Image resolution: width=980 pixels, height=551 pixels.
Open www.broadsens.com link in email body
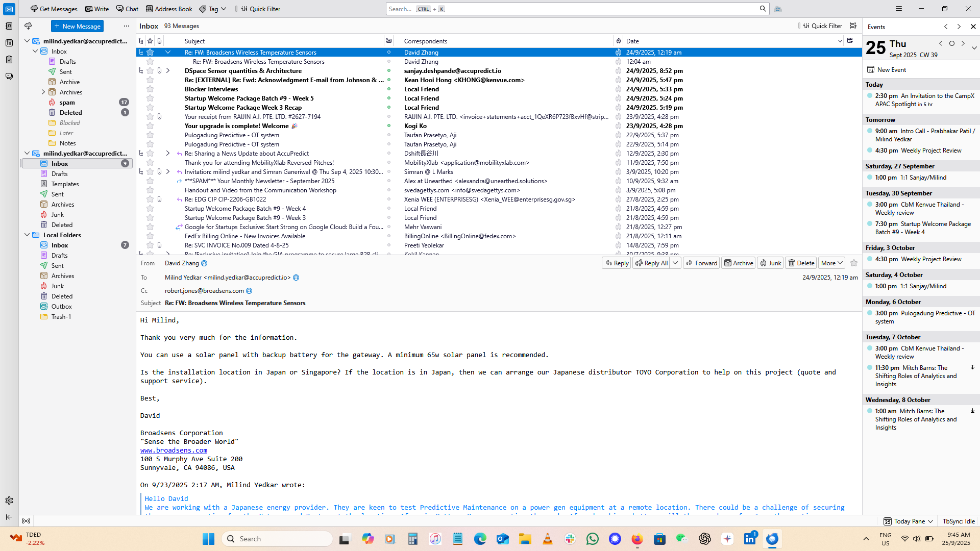(174, 450)
